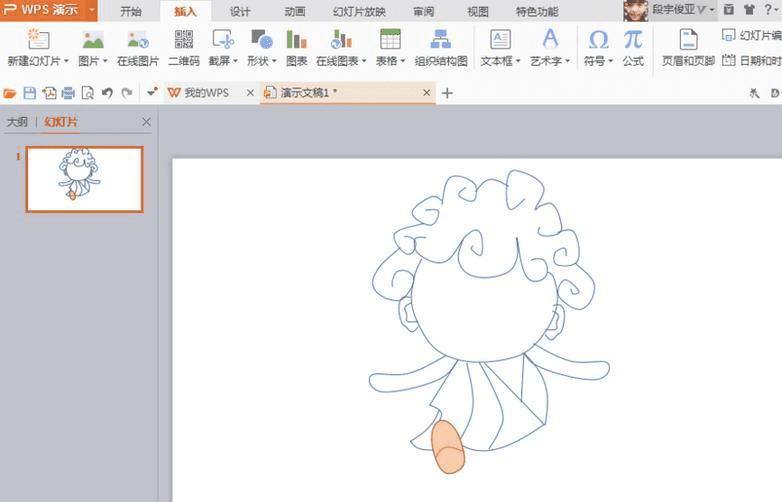Open Online Charts (在线图表) icon

tap(341, 39)
